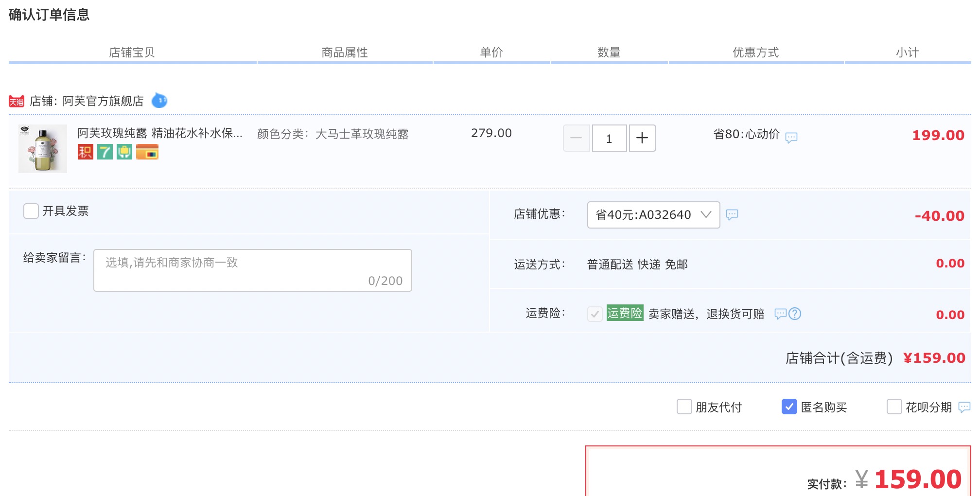Click the message to seller text box

tap(253, 270)
